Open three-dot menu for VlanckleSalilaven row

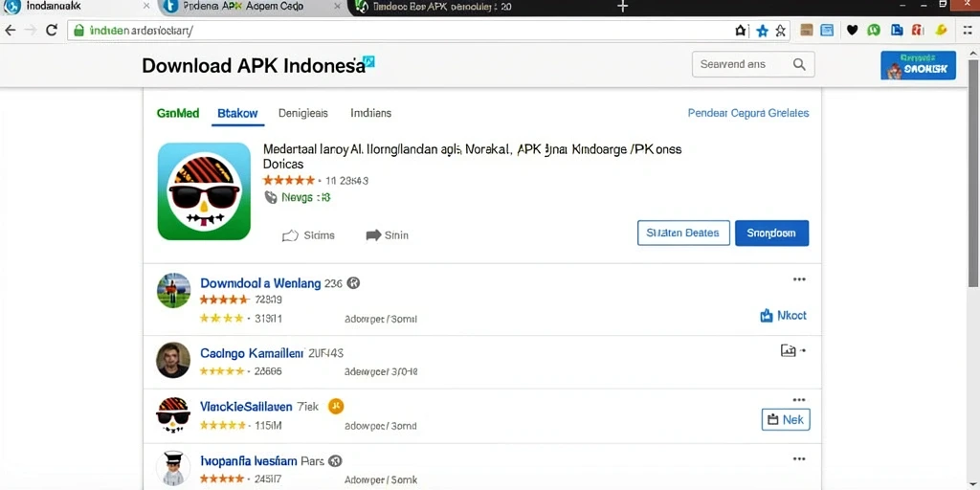(x=799, y=400)
